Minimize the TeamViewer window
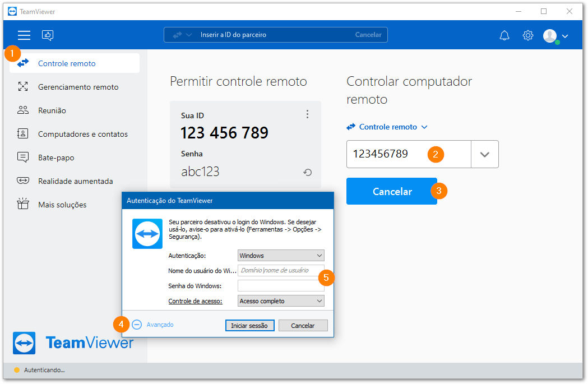Viewport: 588px width, 384px height. click(x=518, y=12)
